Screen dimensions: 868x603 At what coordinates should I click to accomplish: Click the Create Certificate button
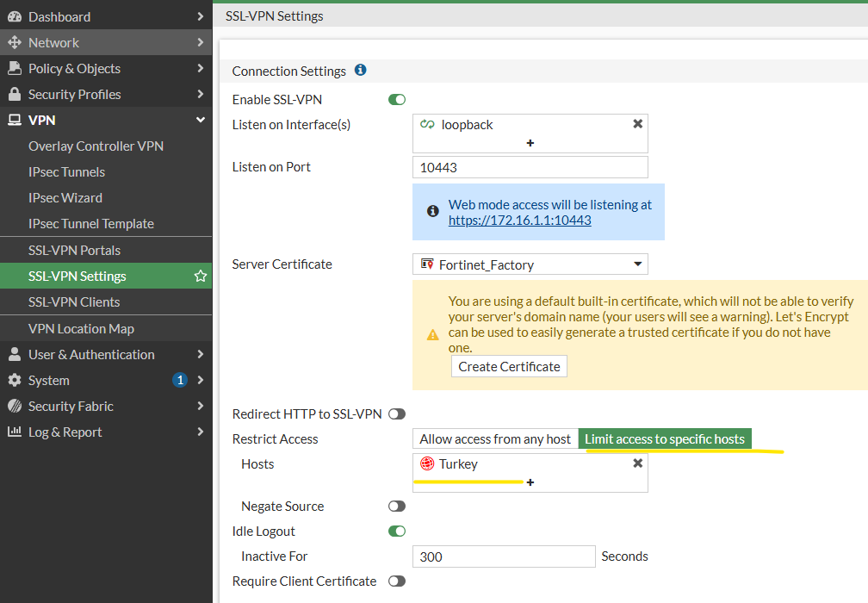(509, 367)
